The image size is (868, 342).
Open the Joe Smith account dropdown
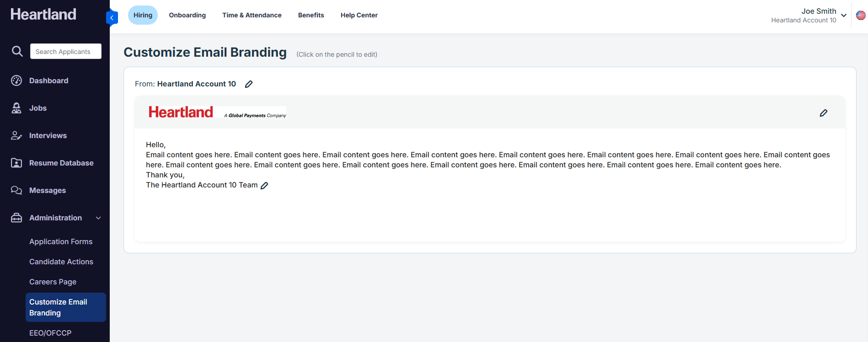click(844, 16)
